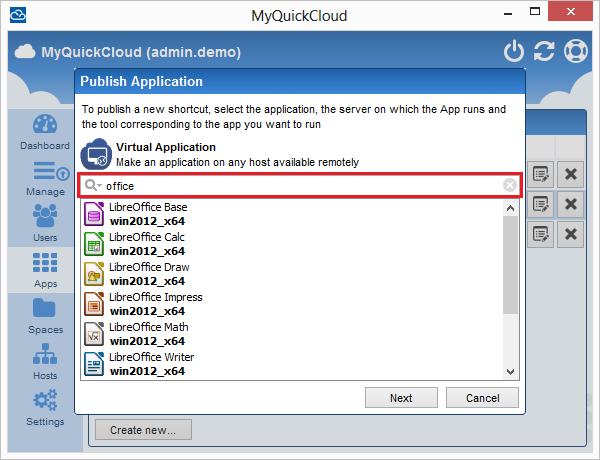Open the help lifebuoy icon
This screenshot has width=600, height=460.
coord(576,51)
